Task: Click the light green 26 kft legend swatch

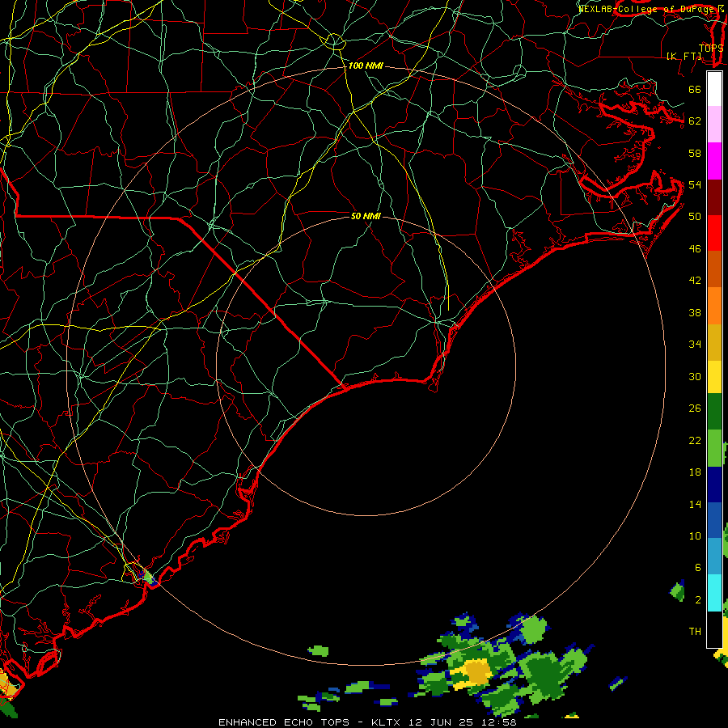Action: click(714, 448)
